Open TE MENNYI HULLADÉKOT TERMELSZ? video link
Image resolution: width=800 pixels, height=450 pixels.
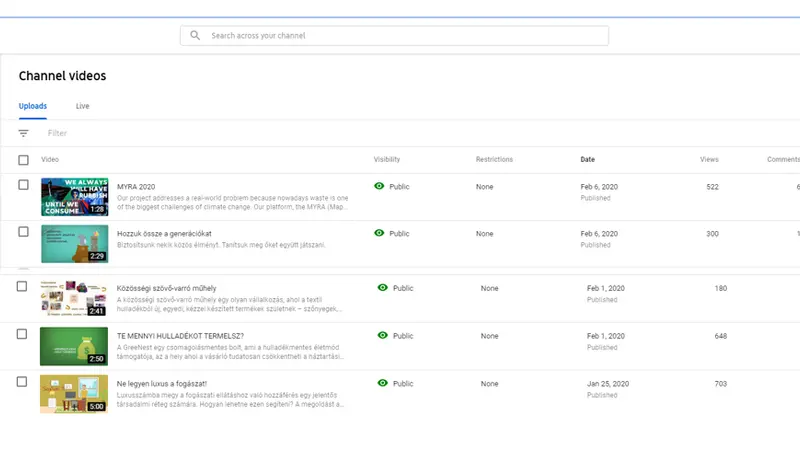(180, 335)
